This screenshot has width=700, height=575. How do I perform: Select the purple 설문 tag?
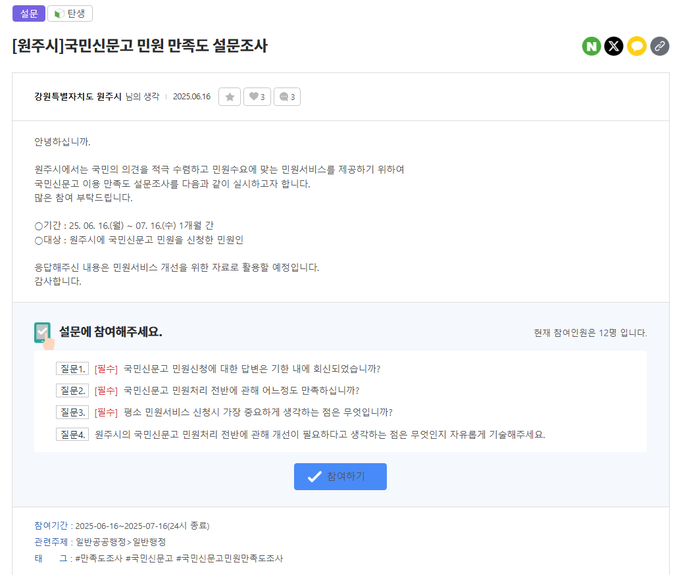(x=28, y=14)
